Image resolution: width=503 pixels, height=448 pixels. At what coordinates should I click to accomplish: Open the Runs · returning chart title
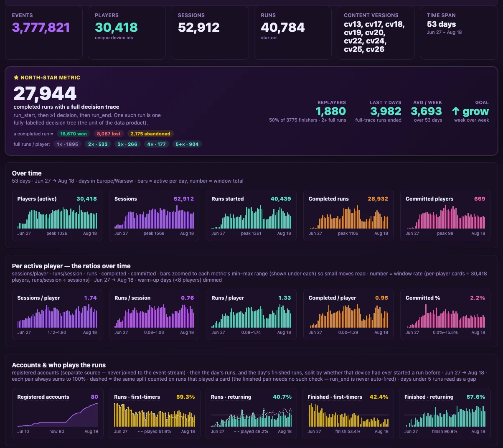(x=231, y=397)
